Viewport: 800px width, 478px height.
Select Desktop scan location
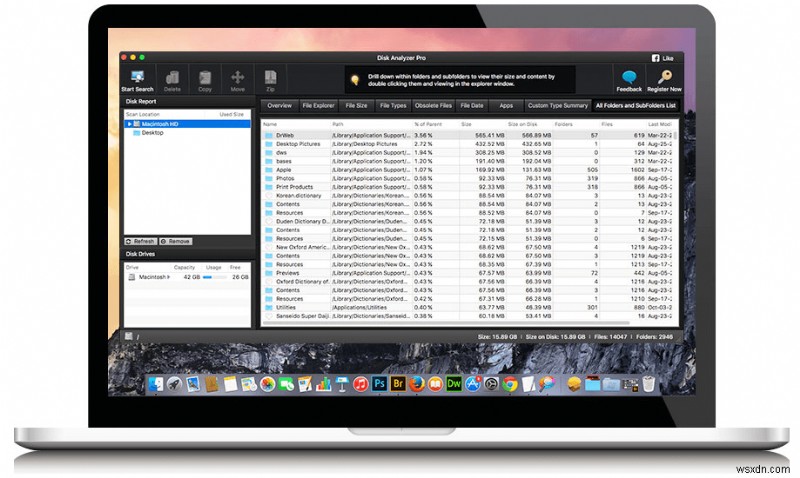[188, 133]
